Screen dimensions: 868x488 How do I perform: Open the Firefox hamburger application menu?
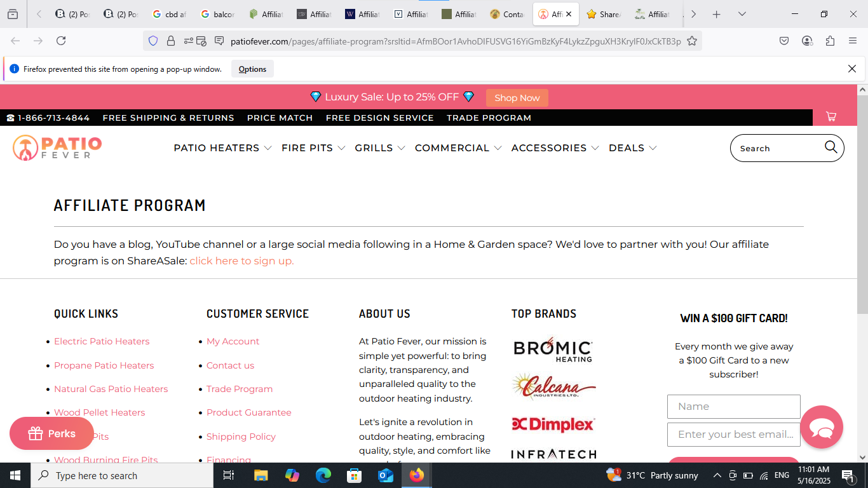click(x=853, y=41)
